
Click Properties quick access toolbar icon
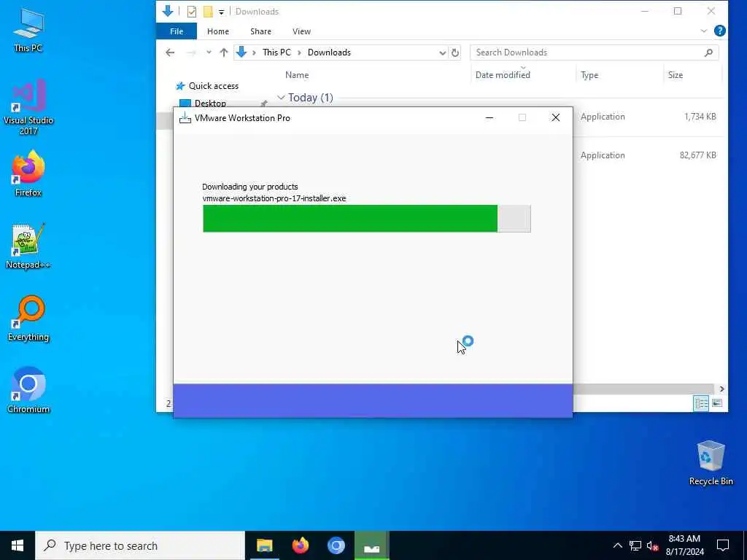coord(192,12)
